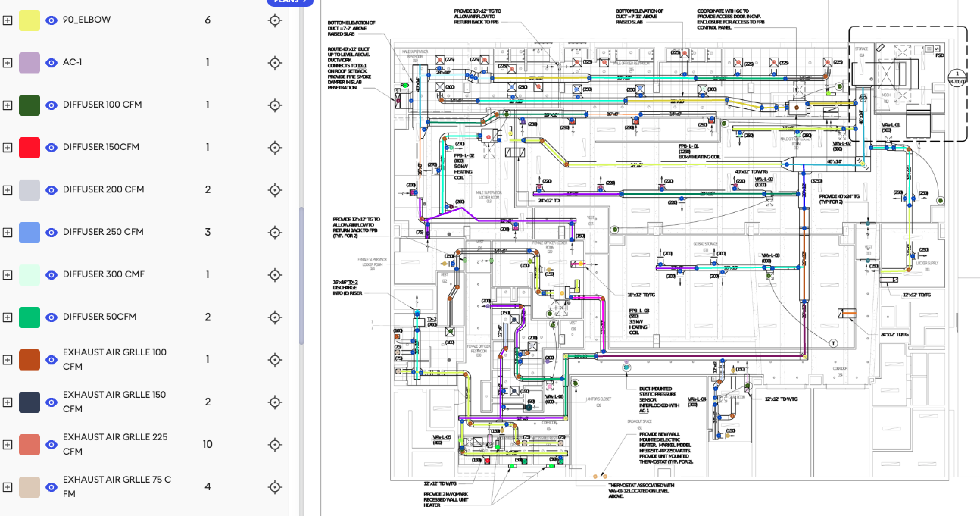Locate DIFFUSER 100 CFM items on plan
The image size is (980, 516).
[x=275, y=105]
